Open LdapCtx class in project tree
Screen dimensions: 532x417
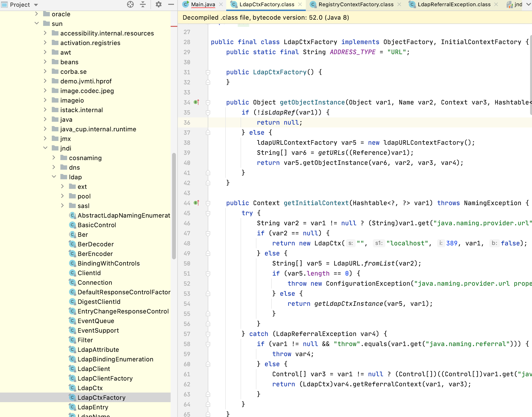click(x=90, y=388)
